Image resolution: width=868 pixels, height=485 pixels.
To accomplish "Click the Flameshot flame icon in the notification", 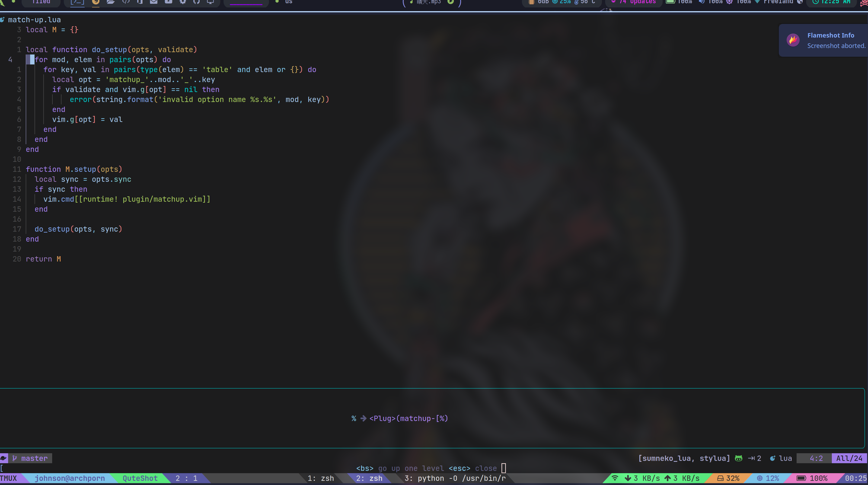I will click(793, 40).
